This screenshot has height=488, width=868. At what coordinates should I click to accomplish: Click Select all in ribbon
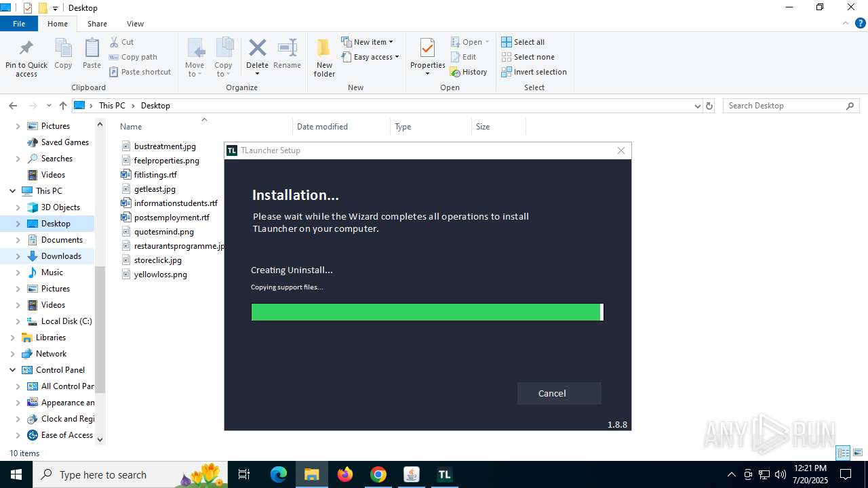523,42
